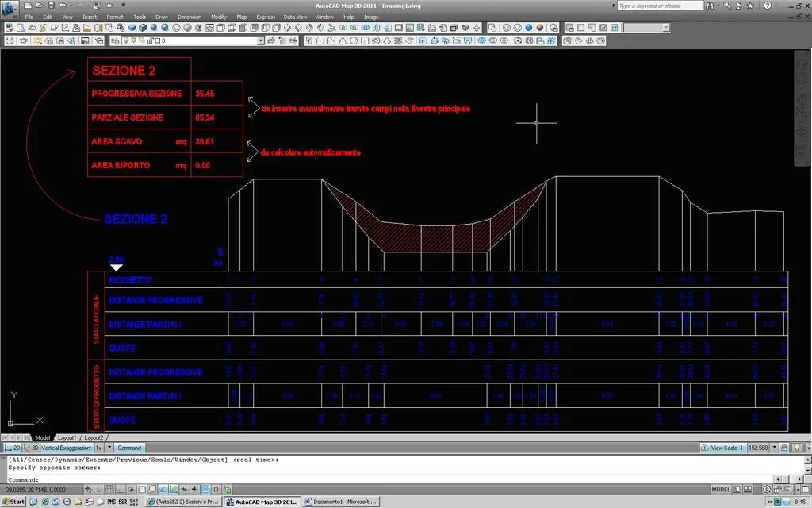Switch to the Layout1 tab

click(x=67, y=437)
